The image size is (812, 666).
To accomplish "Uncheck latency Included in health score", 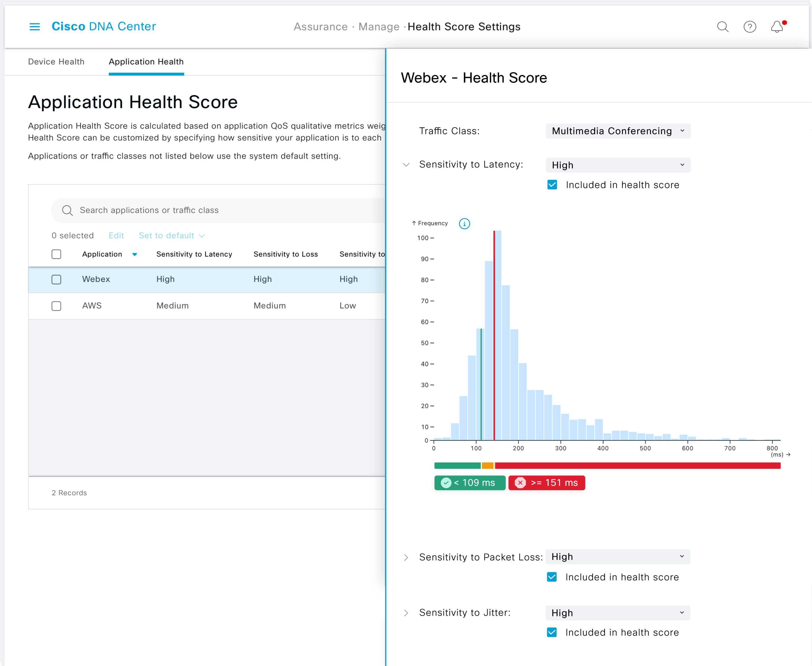I will pos(552,185).
